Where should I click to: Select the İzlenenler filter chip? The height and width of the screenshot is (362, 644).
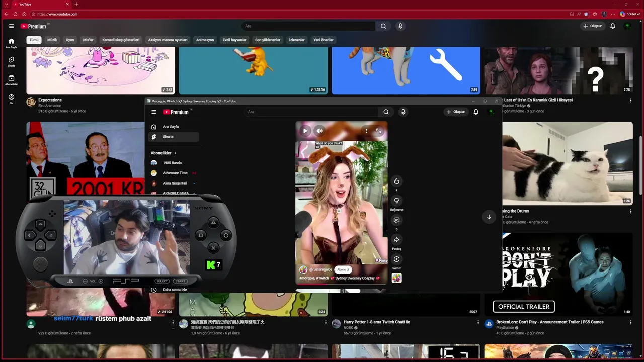[297, 40]
